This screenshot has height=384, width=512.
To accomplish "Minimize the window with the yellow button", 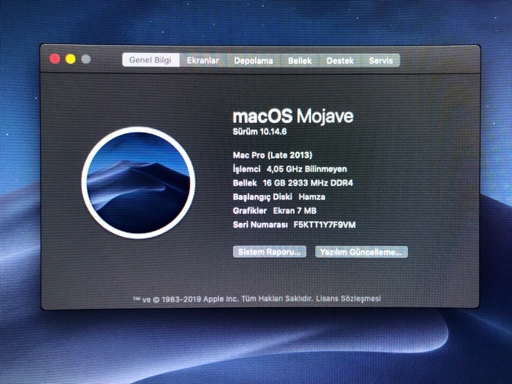I will [x=70, y=59].
